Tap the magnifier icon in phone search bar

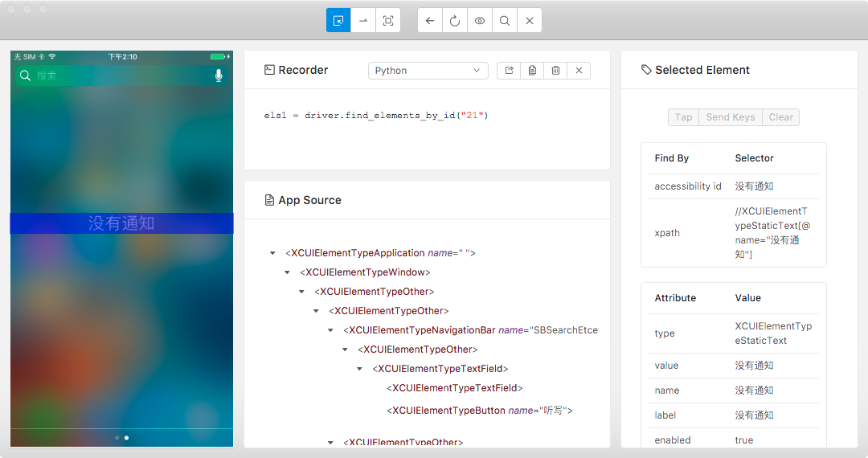point(25,76)
